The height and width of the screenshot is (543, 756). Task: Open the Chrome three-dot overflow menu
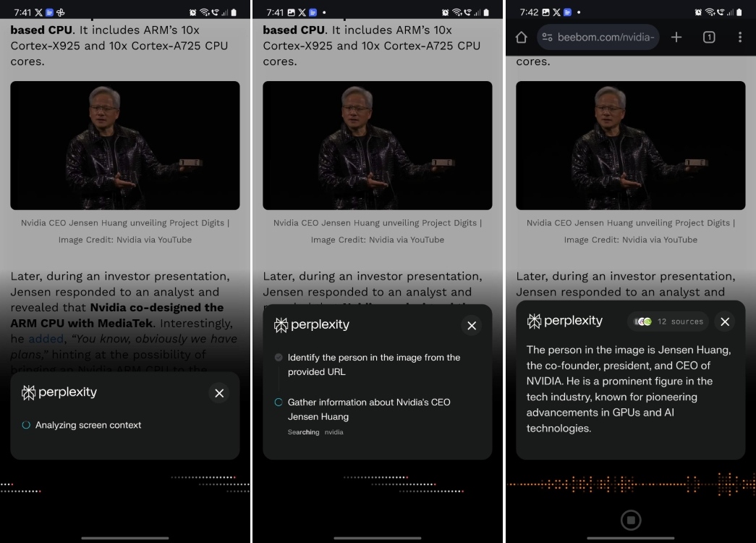tap(739, 37)
